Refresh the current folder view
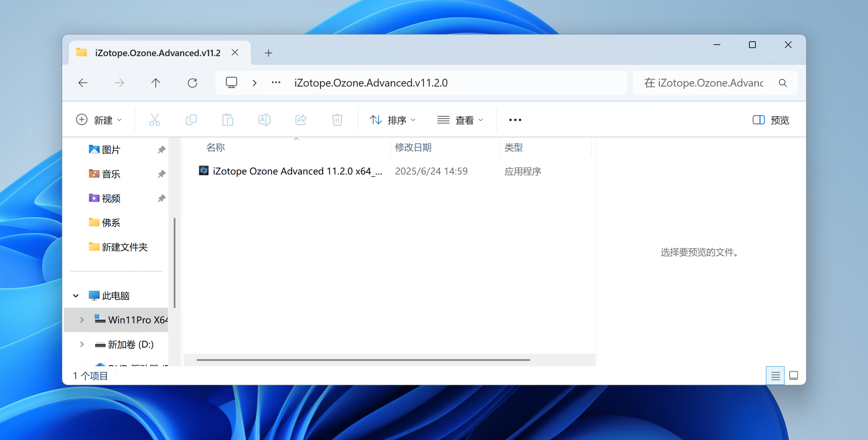868x440 pixels. [192, 83]
